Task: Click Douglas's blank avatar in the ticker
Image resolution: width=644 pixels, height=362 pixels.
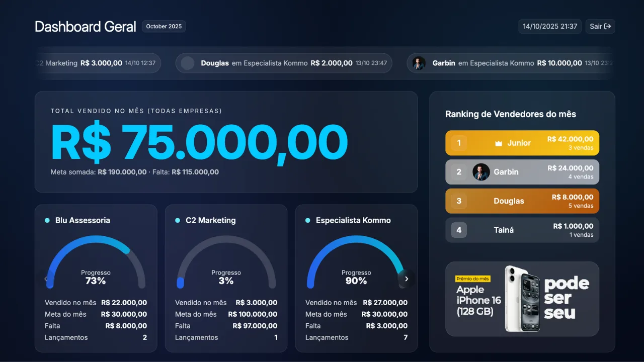Action: coord(188,63)
